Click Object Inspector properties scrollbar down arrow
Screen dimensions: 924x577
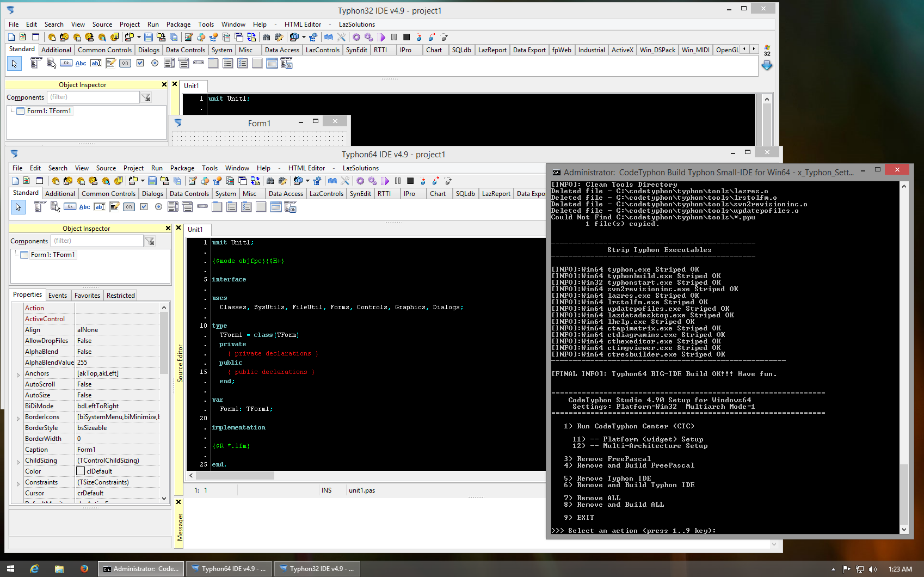pyautogui.click(x=164, y=498)
